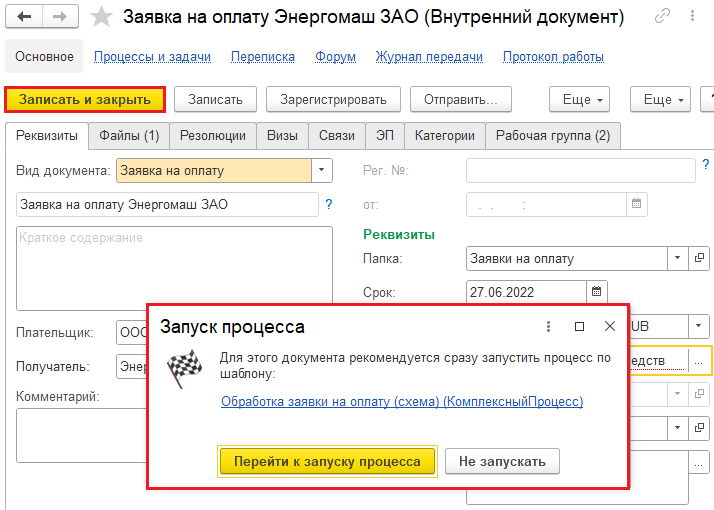The height and width of the screenshot is (510, 714).
Task: Open the dialog's three-dot menu
Action: click(x=548, y=326)
